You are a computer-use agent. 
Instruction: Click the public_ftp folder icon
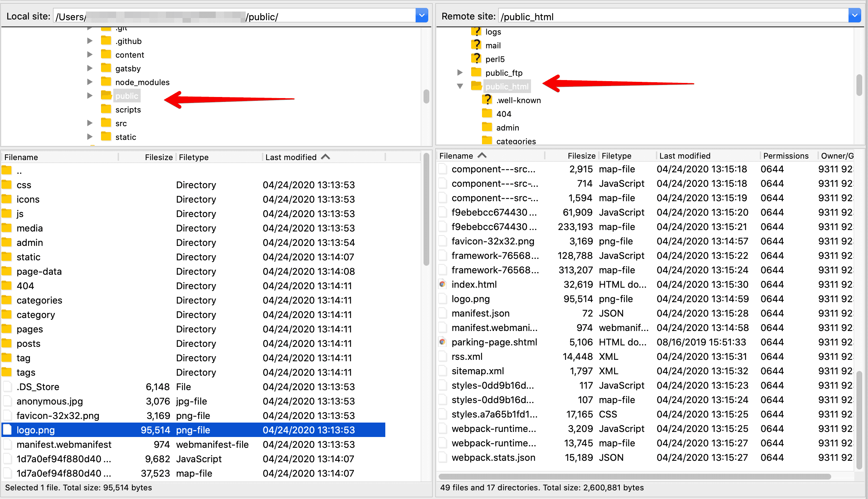[476, 72]
